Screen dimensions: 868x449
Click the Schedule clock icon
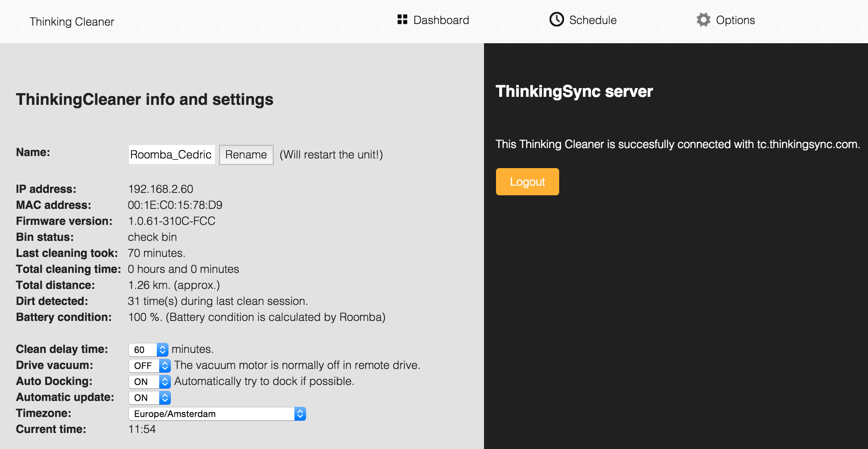556,19
